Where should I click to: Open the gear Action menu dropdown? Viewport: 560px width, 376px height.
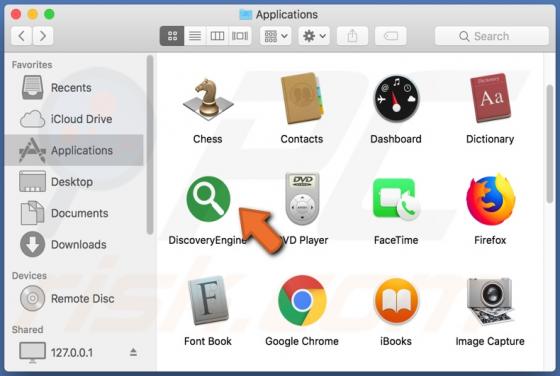point(314,36)
